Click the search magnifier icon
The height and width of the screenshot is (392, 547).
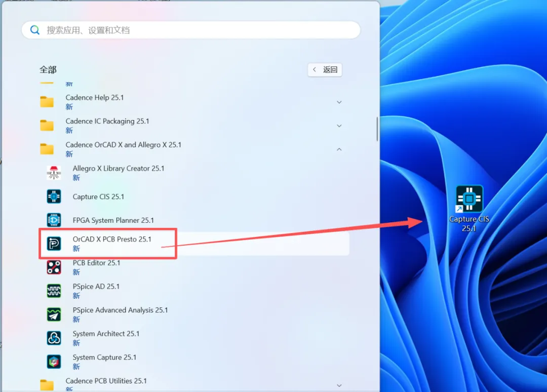35,30
